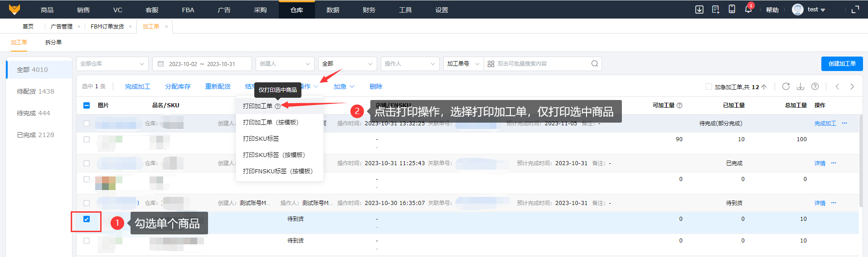Viewport: 868px width, 257px height.
Task: Click the export download icon in table toolbar
Action: (x=800, y=86)
